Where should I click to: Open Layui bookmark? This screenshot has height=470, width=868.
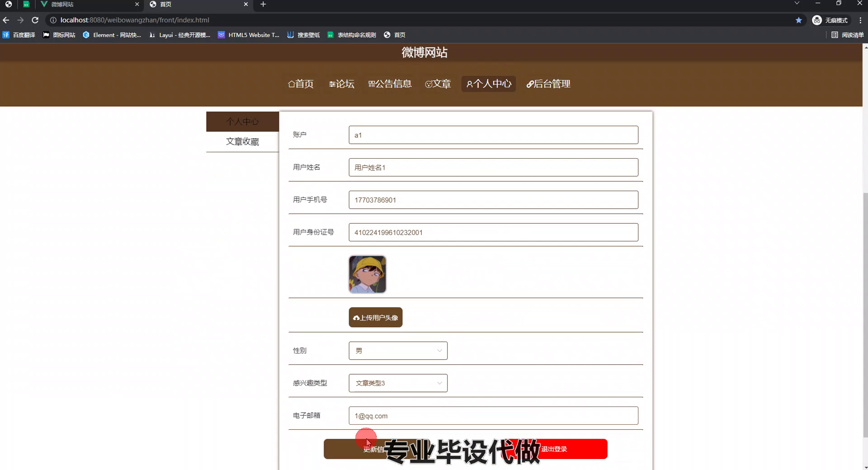click(179, 35)
